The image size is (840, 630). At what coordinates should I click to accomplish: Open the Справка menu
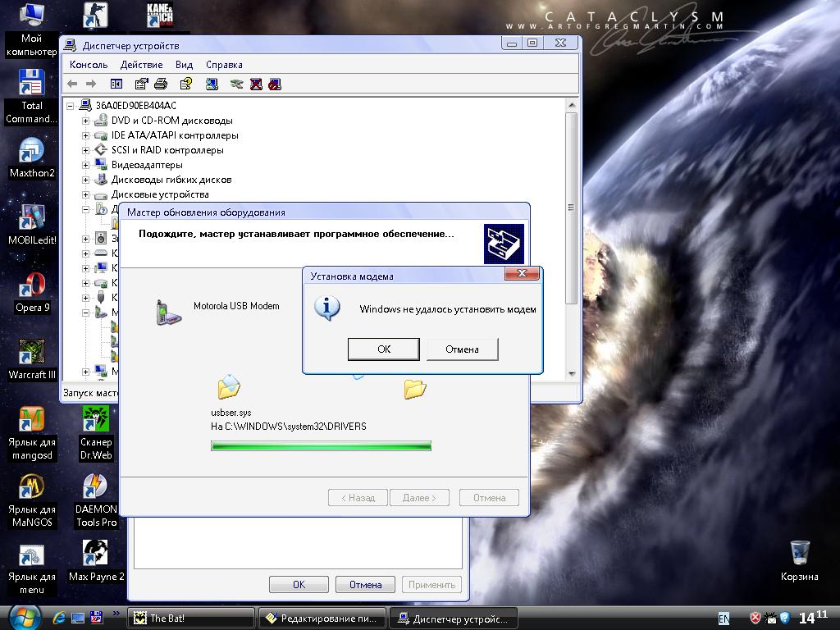tap(224, 65)
